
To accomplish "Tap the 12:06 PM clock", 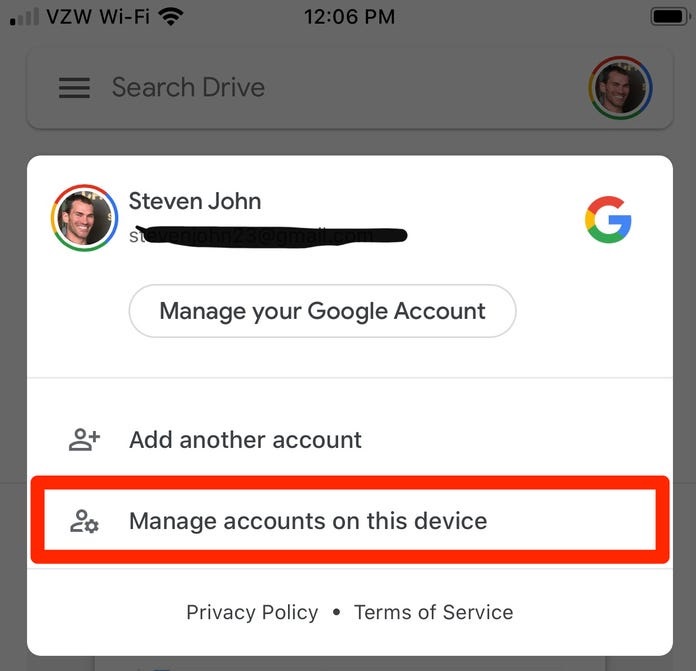I will point(350,17).
